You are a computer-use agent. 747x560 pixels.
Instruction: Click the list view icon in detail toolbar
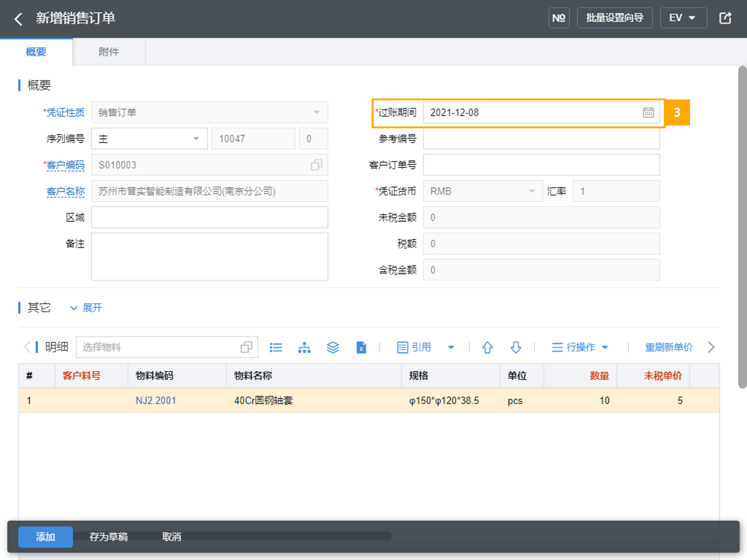click(276, 347)
